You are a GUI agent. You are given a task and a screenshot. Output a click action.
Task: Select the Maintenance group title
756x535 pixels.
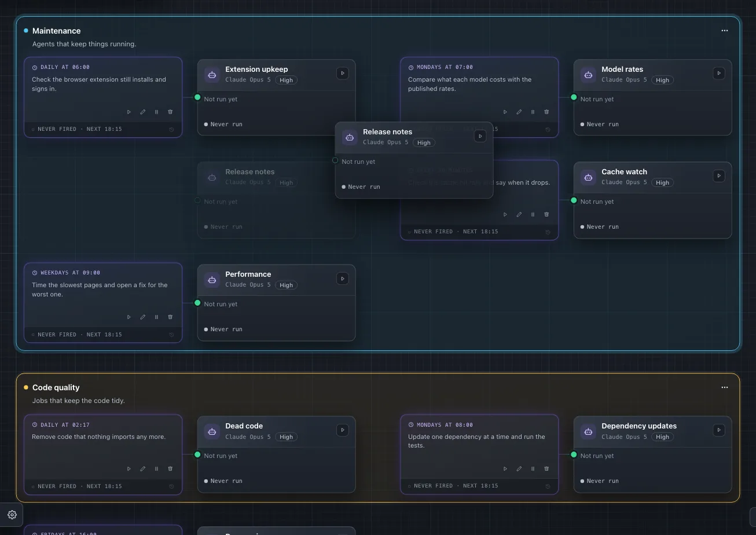tap(57, 31)
